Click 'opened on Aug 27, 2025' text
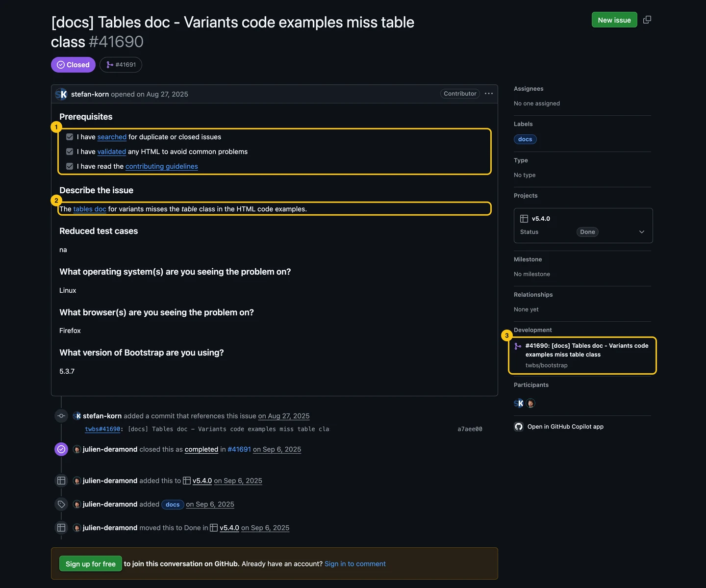706x588 pixels. (150, 94)
